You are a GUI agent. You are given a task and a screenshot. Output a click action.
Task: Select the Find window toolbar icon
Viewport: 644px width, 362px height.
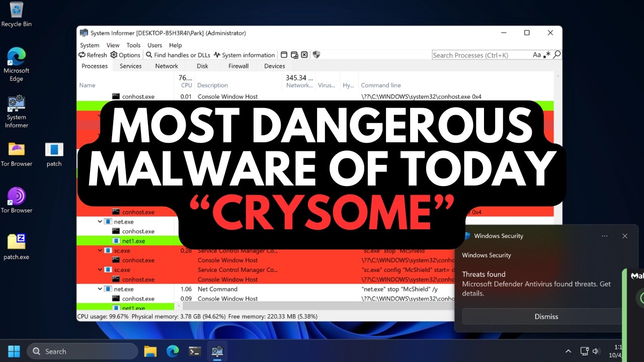click(284, 55)
